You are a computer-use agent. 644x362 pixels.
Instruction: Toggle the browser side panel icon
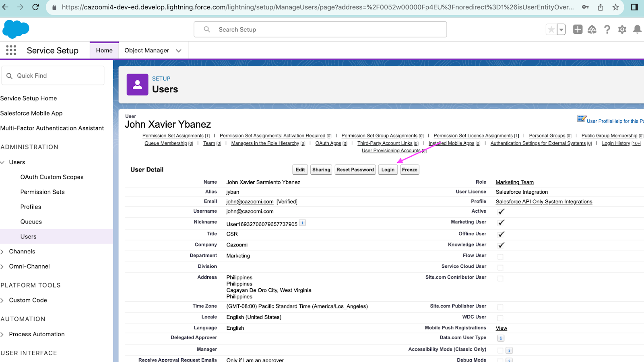(634, 7)
